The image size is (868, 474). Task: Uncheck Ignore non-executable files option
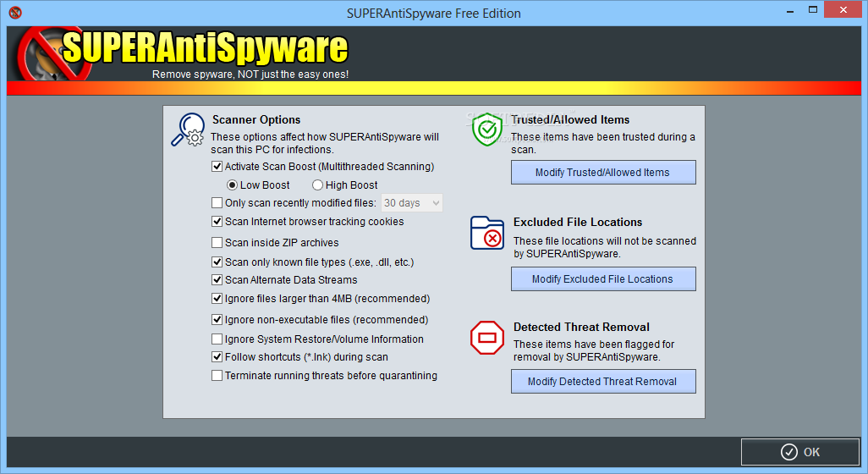coord(217,319)
